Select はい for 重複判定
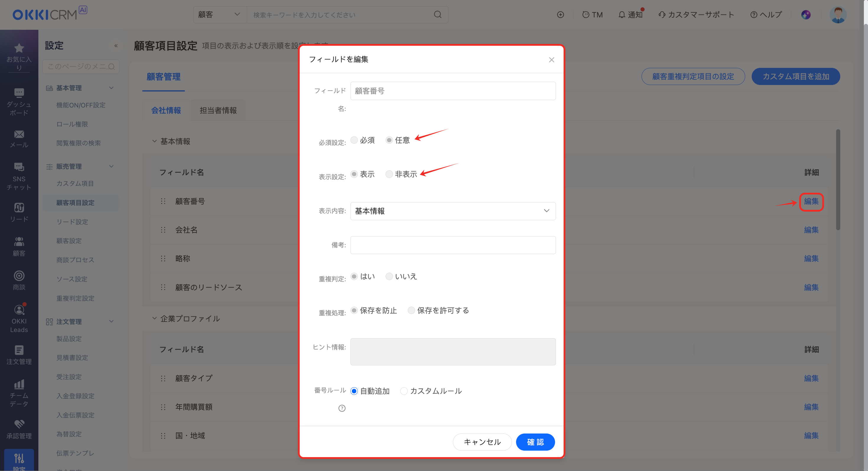The width and height of the screenshot is (868, 471). (354, 276)
